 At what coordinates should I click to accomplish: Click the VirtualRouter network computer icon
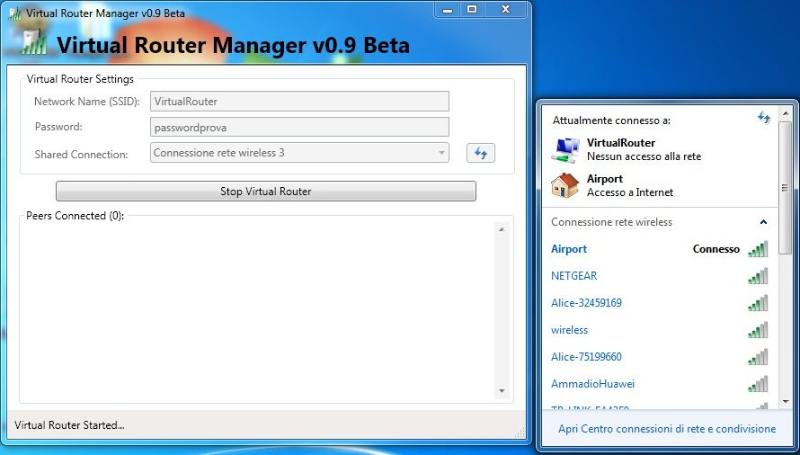point(565,149)
